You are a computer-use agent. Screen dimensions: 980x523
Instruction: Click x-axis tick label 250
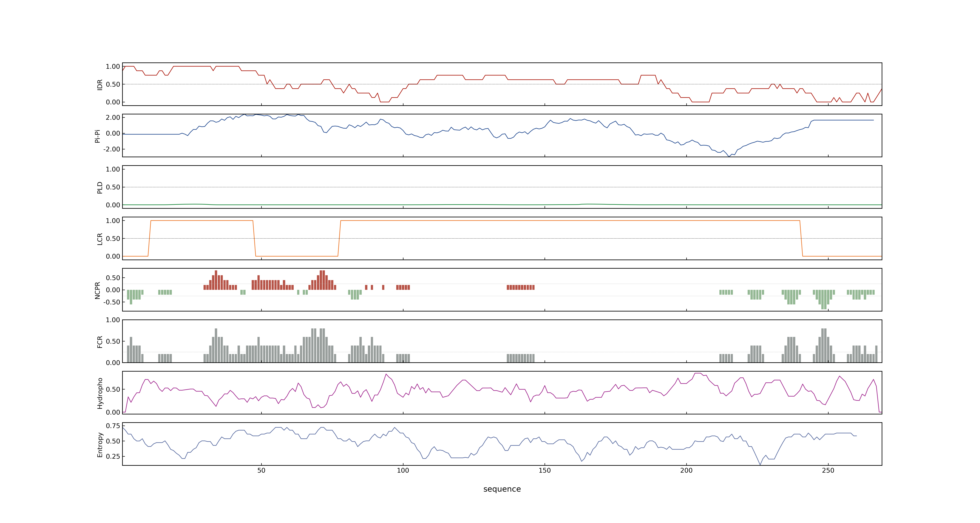828,470
